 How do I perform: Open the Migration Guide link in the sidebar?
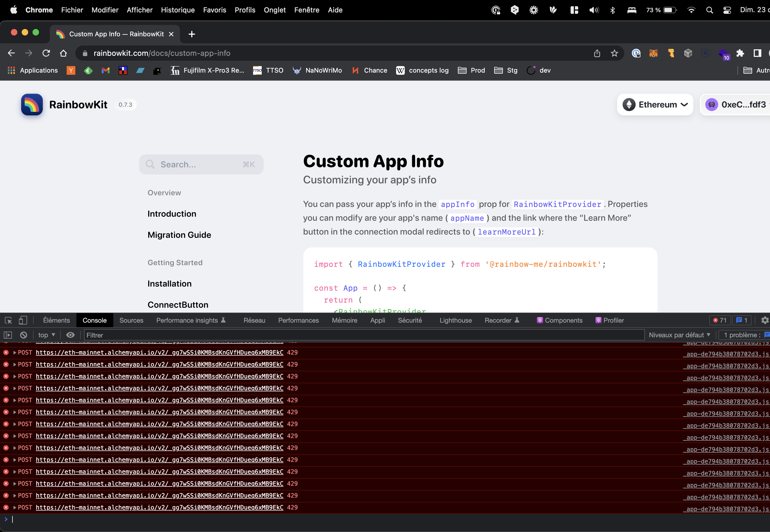point(179,235)
